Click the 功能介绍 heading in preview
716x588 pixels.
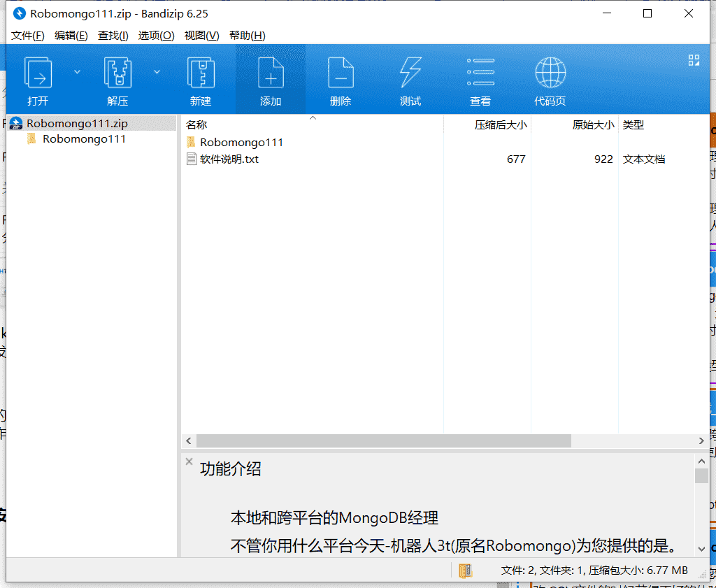[231, 469]
